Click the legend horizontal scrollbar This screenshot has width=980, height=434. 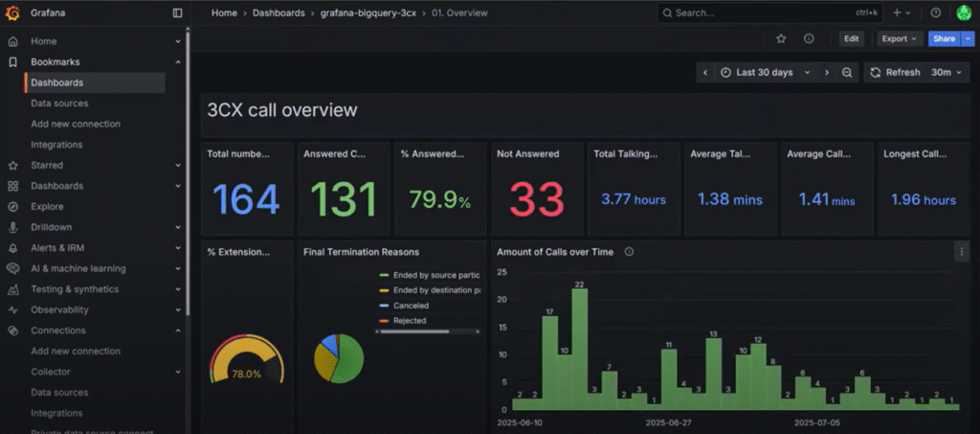(414, 331)
